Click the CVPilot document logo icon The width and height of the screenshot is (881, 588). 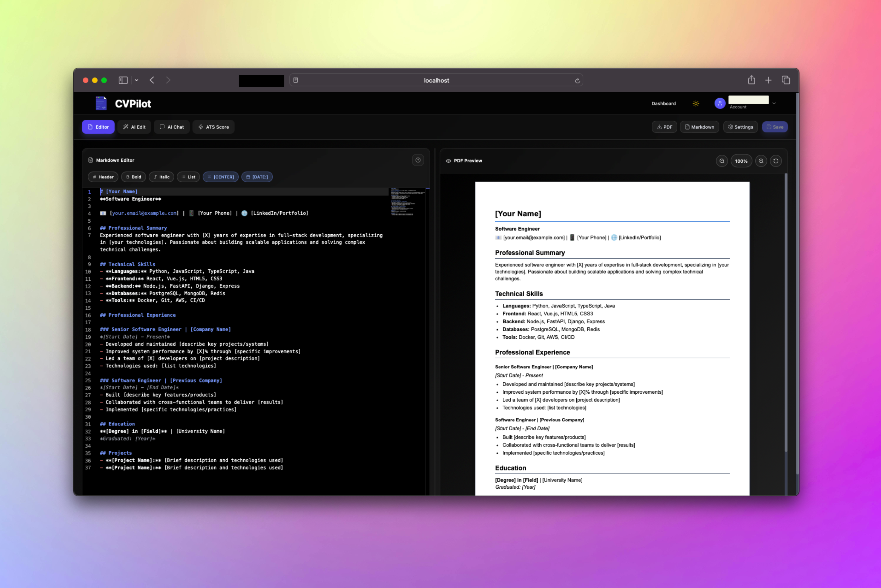point(101,104)
